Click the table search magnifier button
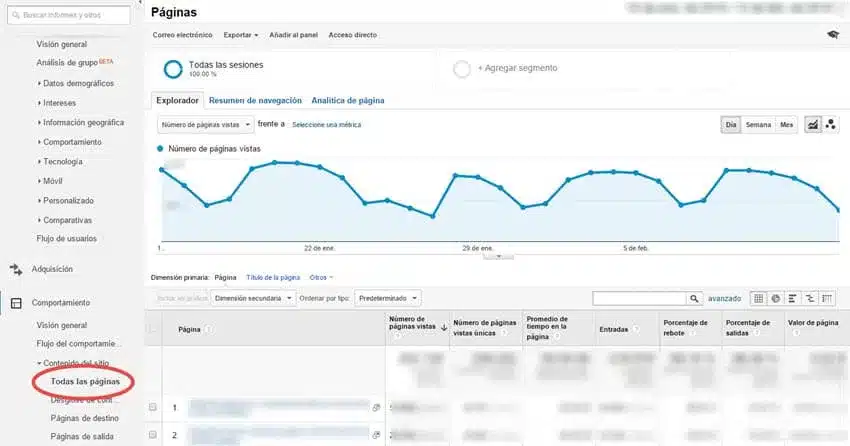The width and height of the screenshot is (850, 446). point(694,299)
